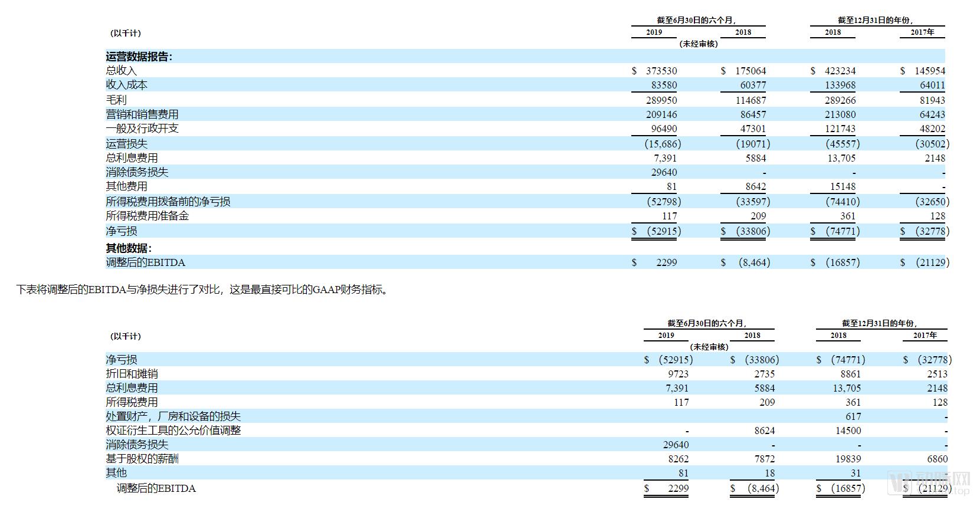Click the paragraph beginning 下表将调整后的EBITDA
The width and height of the screenshot is (980, 506).
point(202,290)
